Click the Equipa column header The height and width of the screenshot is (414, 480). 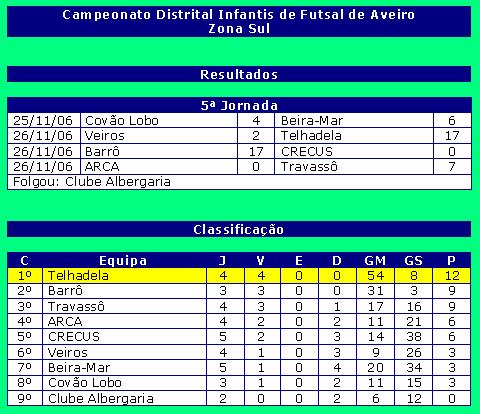(124, 260)
